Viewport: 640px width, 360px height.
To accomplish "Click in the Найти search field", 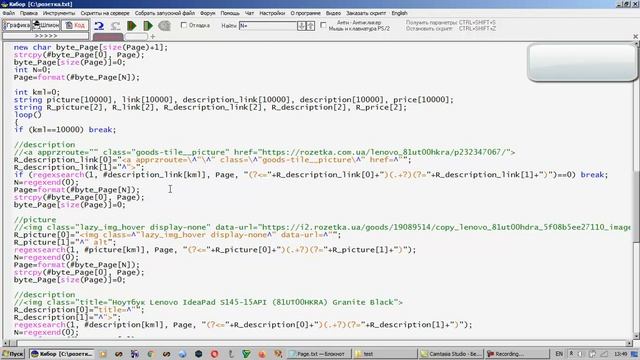I will pyautogui.click(x=268, y=26).
